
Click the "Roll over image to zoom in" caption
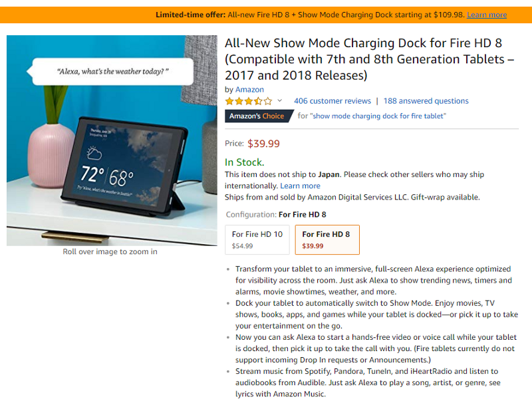click(x=110, y=253)
